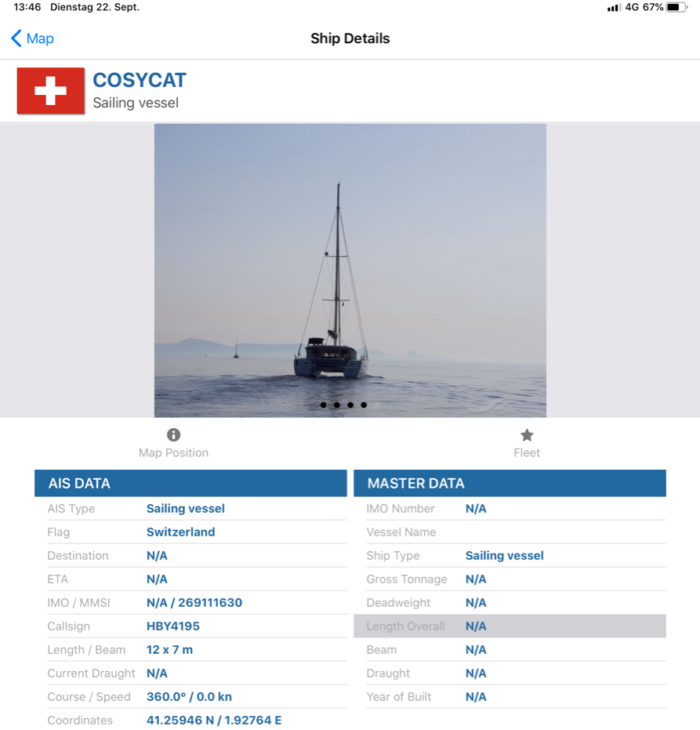Tap the battery indicator in status bar
The image size is (700, 730).
(x=676, y=8)
